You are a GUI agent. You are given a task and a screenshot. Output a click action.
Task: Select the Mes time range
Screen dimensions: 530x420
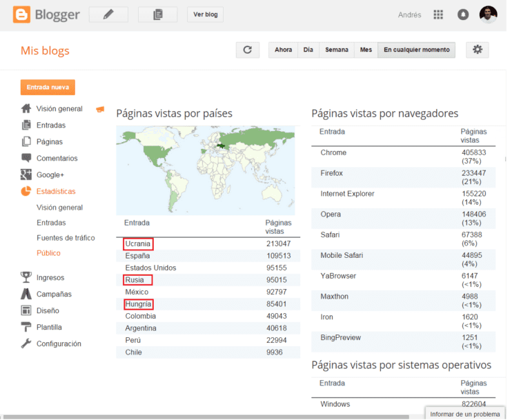[366, 50]
